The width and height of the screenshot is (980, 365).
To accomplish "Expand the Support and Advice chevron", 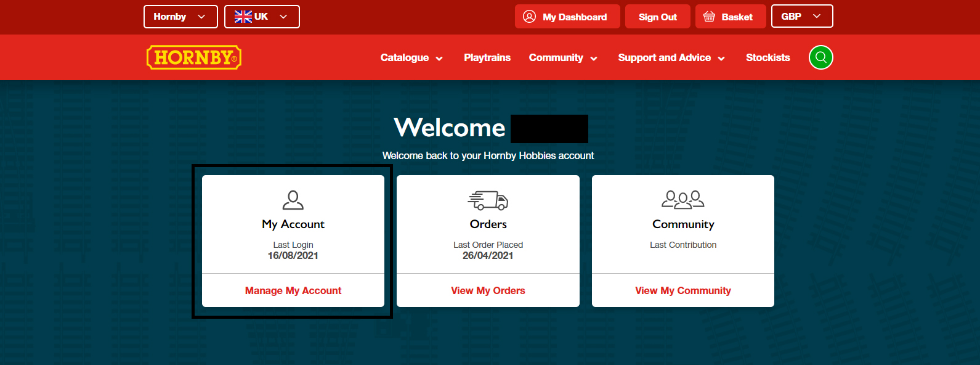I will coord(721,59).
